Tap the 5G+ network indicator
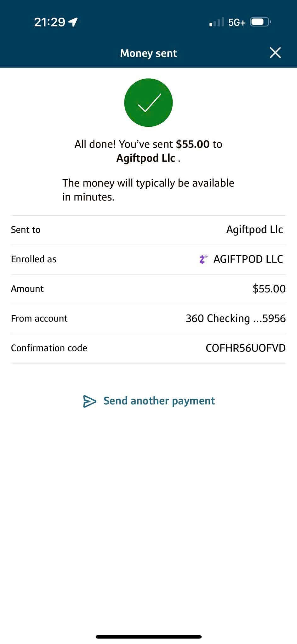Image resolution: width=297 pixels, height=644 pixels. pos(237,22)
